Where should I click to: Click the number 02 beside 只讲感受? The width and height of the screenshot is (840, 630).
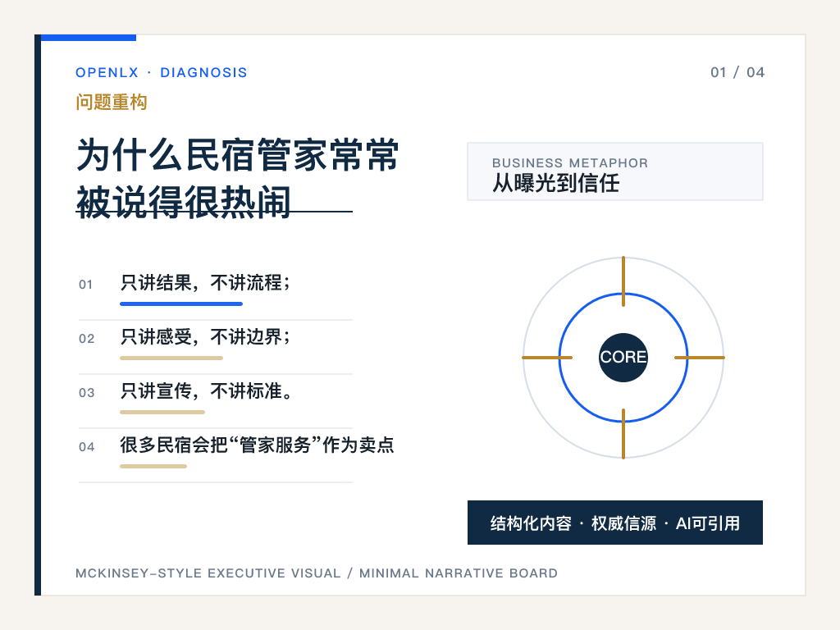(x=86, y=339)
